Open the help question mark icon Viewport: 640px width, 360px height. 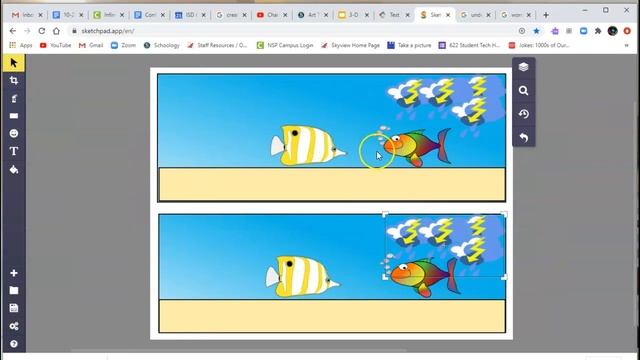pyautogui.click(x=13, y=344)
